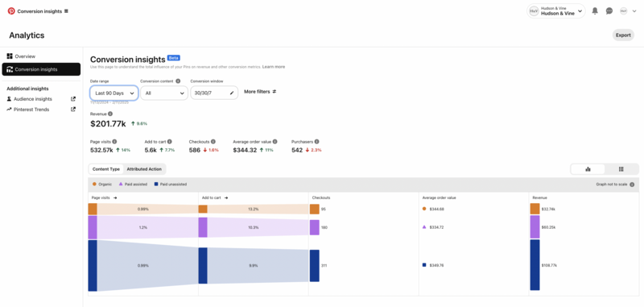Viewport: 644px width, 307px height.
Task: Edit the conversion window pencil icon
Action: (232, 93)
